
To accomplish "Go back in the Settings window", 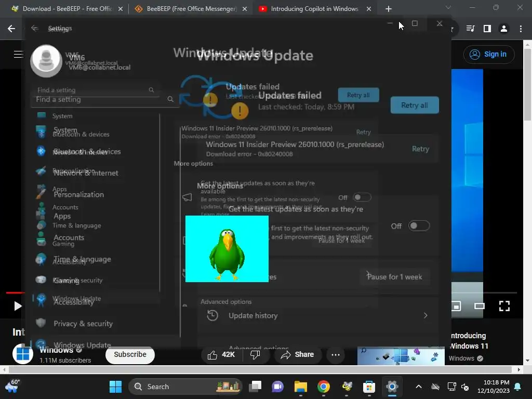I will 34,28.
